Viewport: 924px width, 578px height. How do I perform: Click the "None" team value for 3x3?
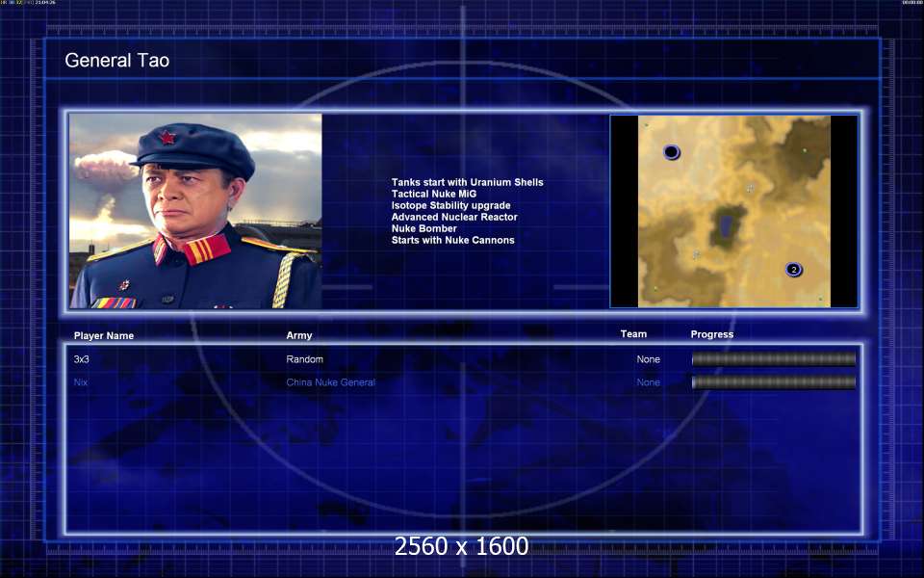(x=648, y=359)
